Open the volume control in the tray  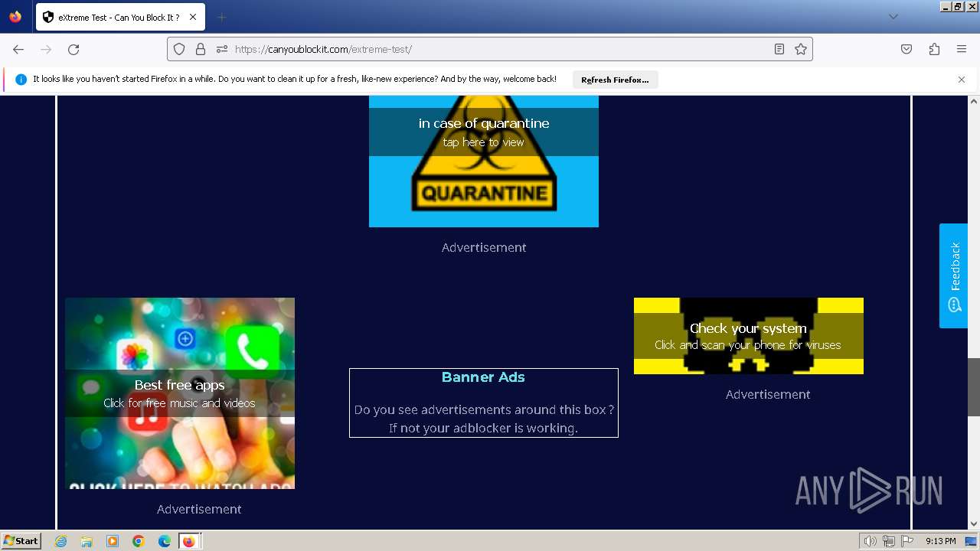871,541
